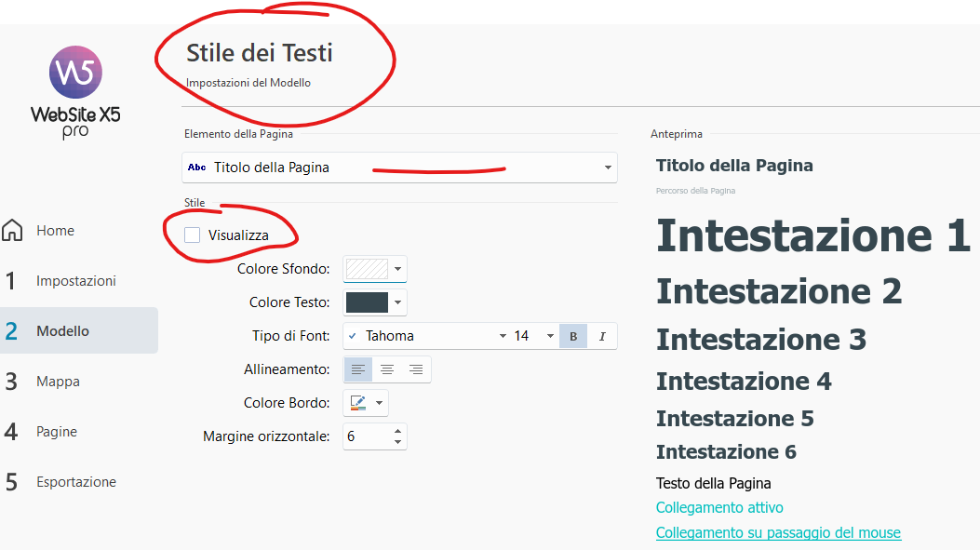
Task: Align text to the center
Action: [x=387, y=369]
